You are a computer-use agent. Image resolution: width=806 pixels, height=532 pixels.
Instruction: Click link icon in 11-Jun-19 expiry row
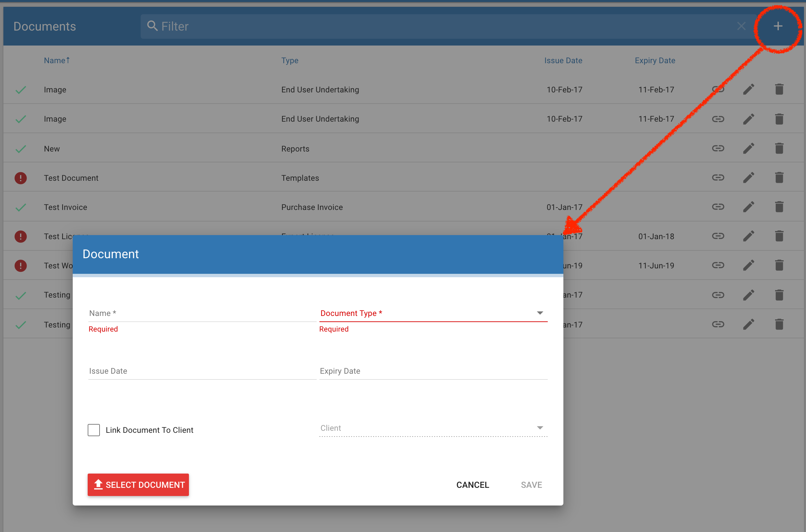pos(718,265)
